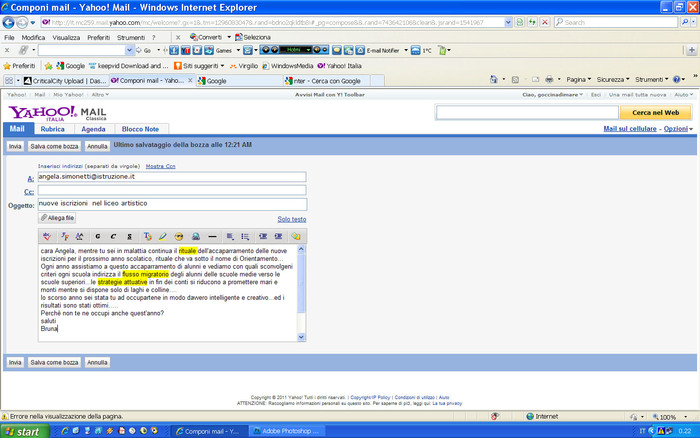Switch to the Google browser tab
This screenshot has width=700, height=438.
pos(239,81)
